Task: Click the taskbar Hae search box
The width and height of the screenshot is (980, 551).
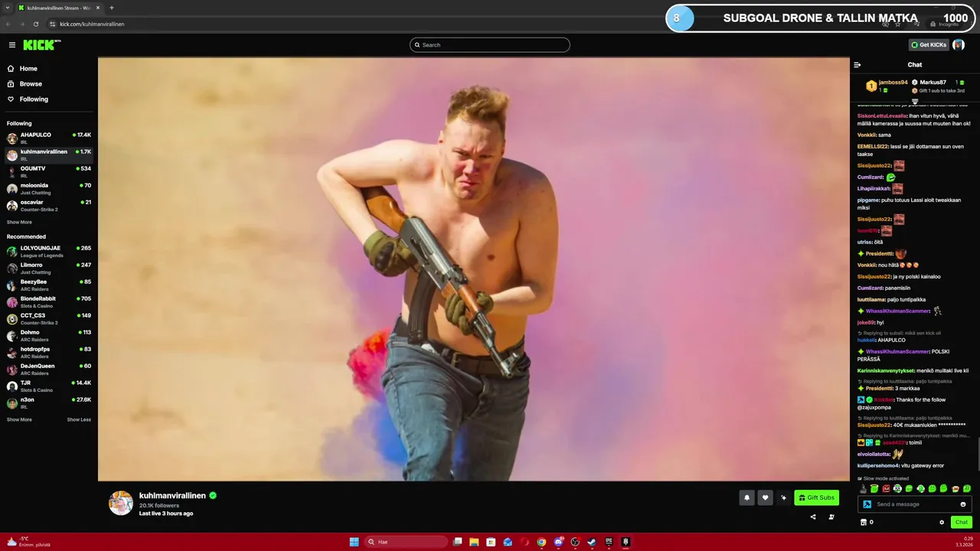Action: (x=406, y=542)
